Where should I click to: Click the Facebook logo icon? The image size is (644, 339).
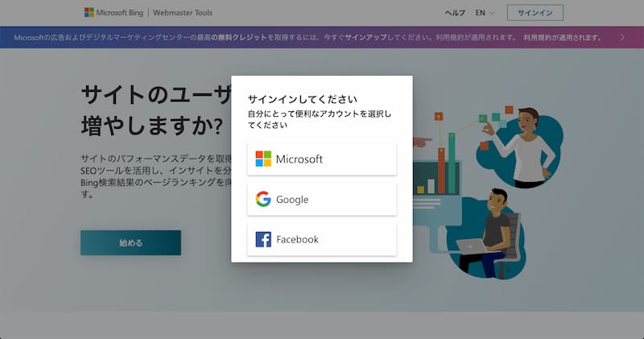click(x=263, y=239)
